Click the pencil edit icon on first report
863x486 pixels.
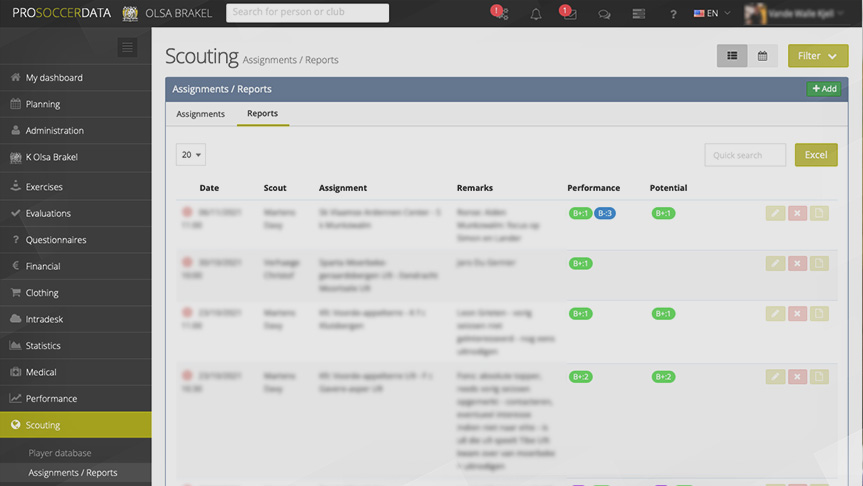pyautogui.click(x=775, y=213)
